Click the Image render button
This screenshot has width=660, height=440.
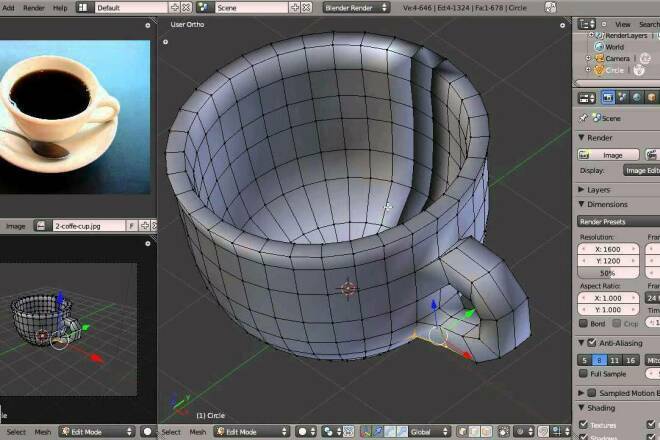click(607, 155)
